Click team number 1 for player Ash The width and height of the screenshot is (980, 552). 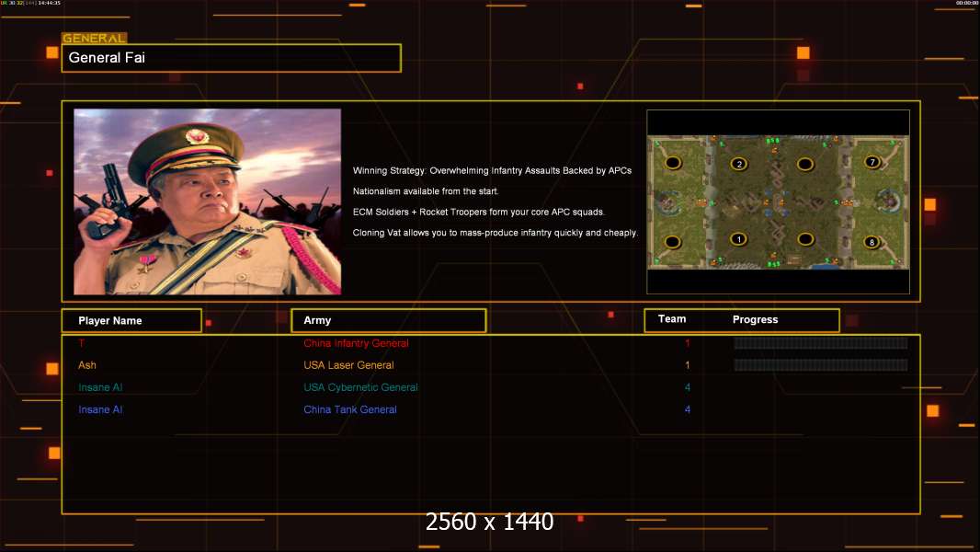(x=687, y=365)
